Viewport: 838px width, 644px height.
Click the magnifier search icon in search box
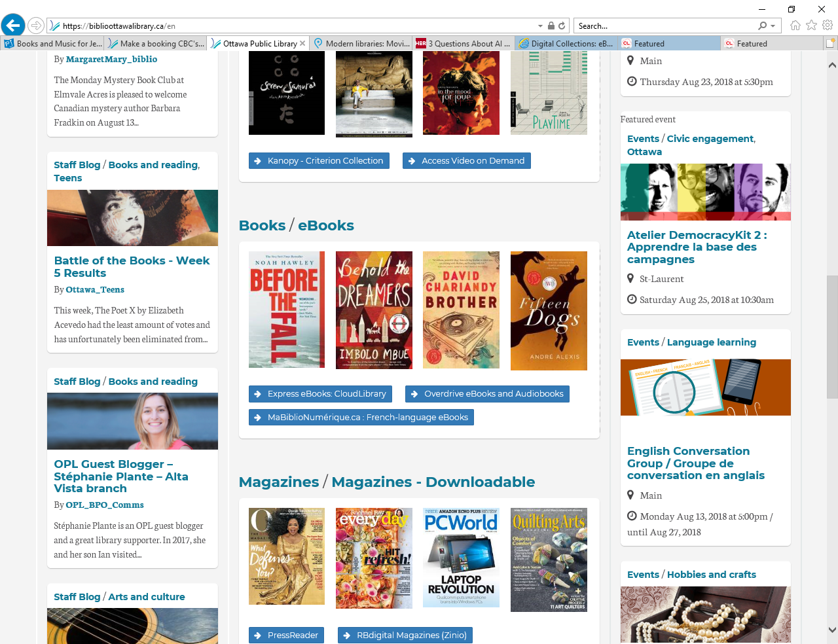coord(762,26)
